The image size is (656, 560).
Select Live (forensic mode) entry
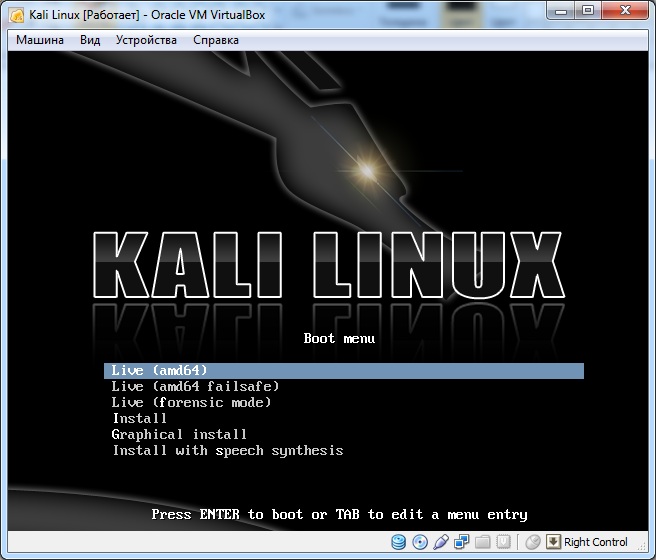pos(191,402)
